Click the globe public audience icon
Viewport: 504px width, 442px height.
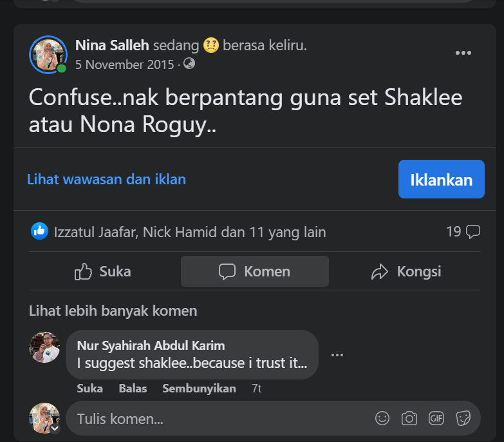click(x=189, y=64)
